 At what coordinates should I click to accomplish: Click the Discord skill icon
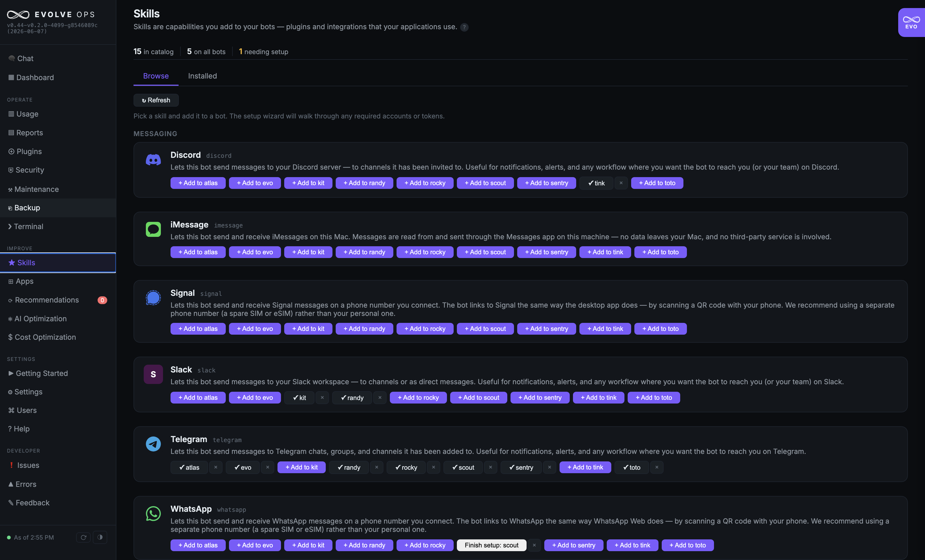coord(153,160)
